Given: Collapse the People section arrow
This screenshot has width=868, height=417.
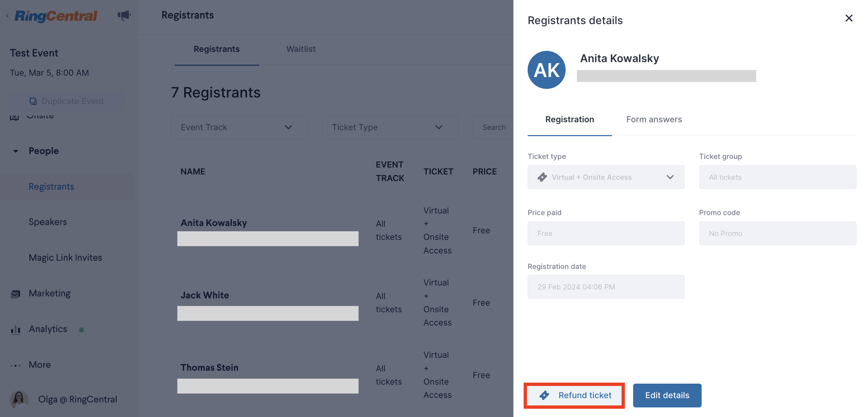Looking at the screenshot, I should (16, 151).
